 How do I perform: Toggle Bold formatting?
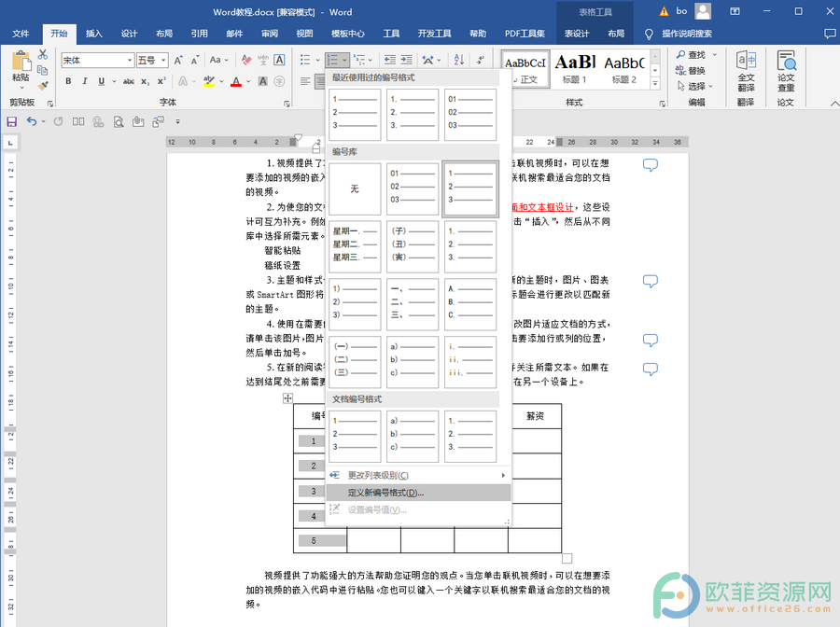[x=68, y=81]
